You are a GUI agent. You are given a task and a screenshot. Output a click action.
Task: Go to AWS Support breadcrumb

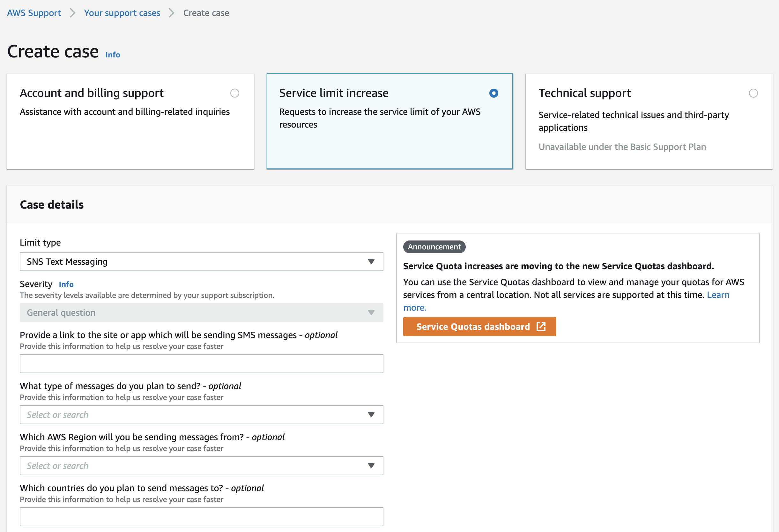point(34,13)
